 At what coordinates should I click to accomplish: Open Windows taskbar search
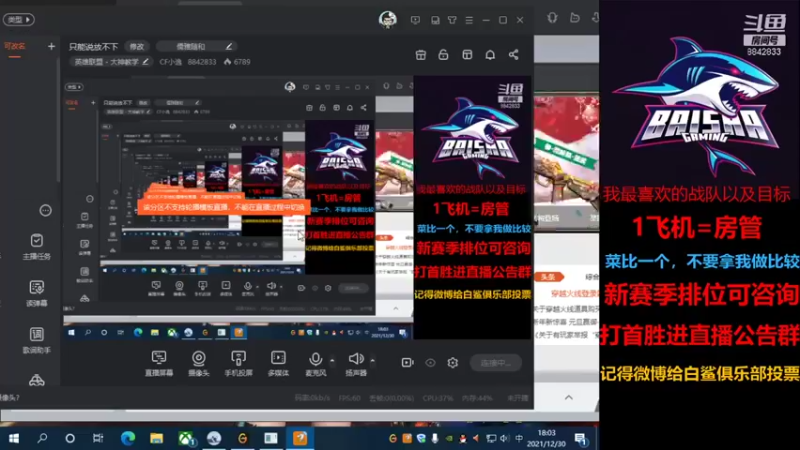[x=42, y=438]
